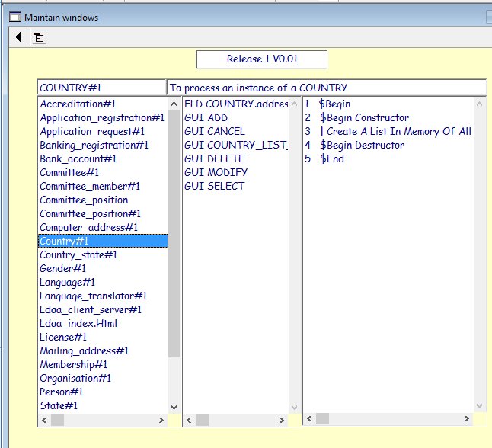Select the GUI ADD event
The height and width of the screenshot is (448, 492).
click(x=206, y=117)
